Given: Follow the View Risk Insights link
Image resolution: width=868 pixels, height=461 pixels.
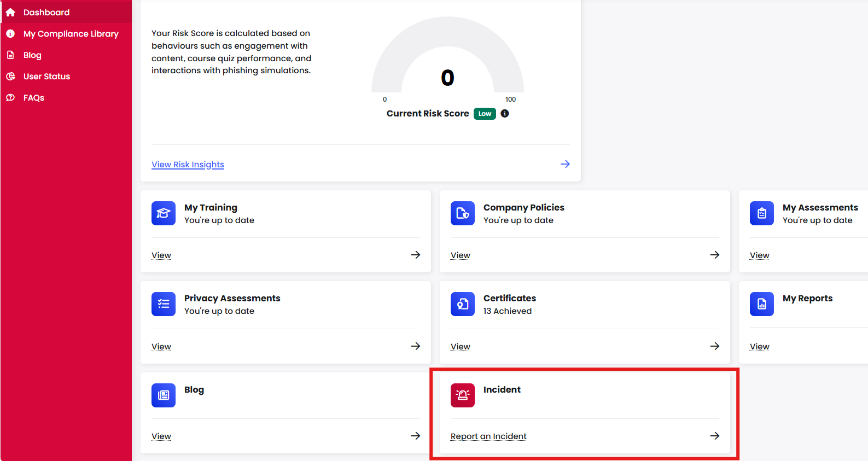Looking at the screenshot, I should [x=188, y=165].
